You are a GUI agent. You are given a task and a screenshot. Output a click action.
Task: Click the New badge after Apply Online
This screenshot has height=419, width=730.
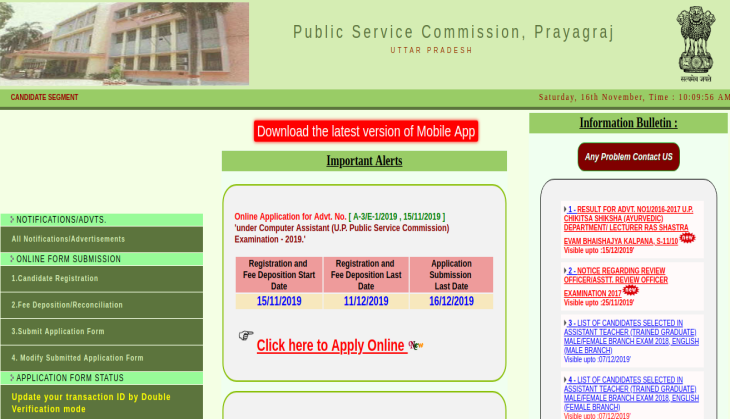coord(416,345)
